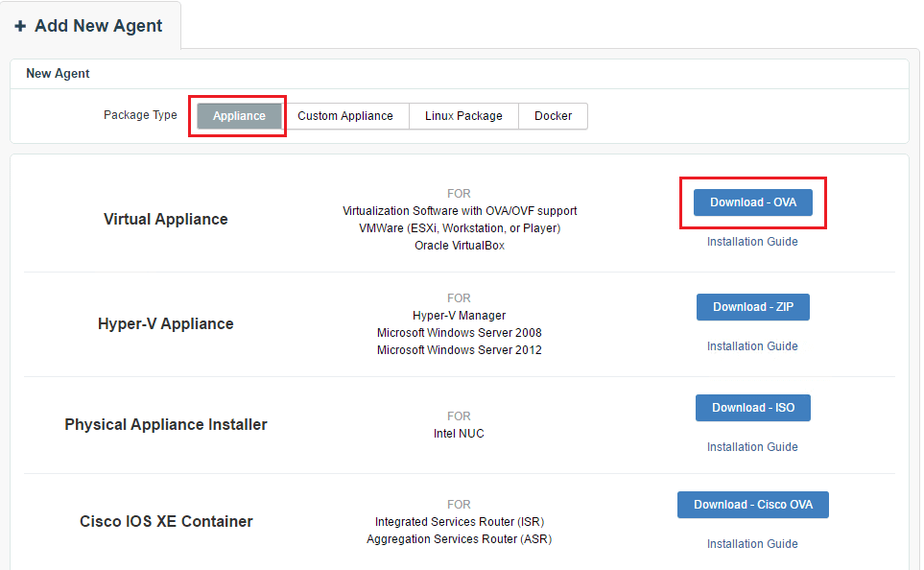924x570 pixels.
Task: Switch package type to Custom Appliance
Action: [345, 116]
